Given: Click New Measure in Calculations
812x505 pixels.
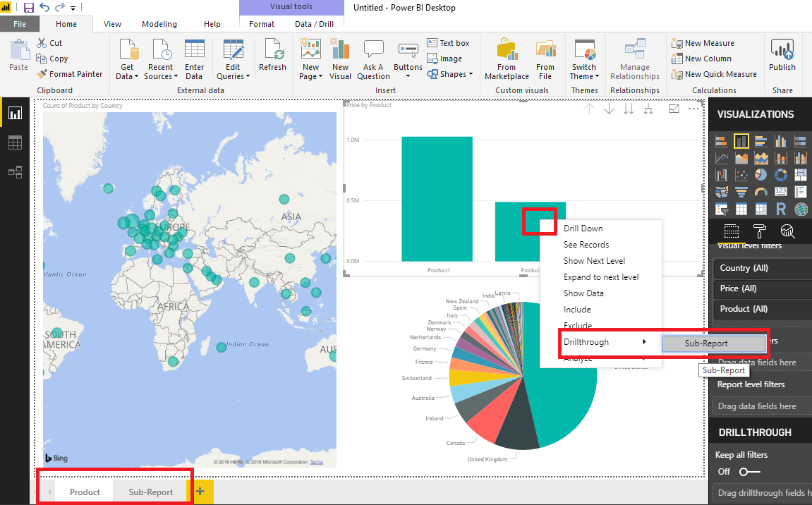Looking at the screenshot, I should coord(703,43).
